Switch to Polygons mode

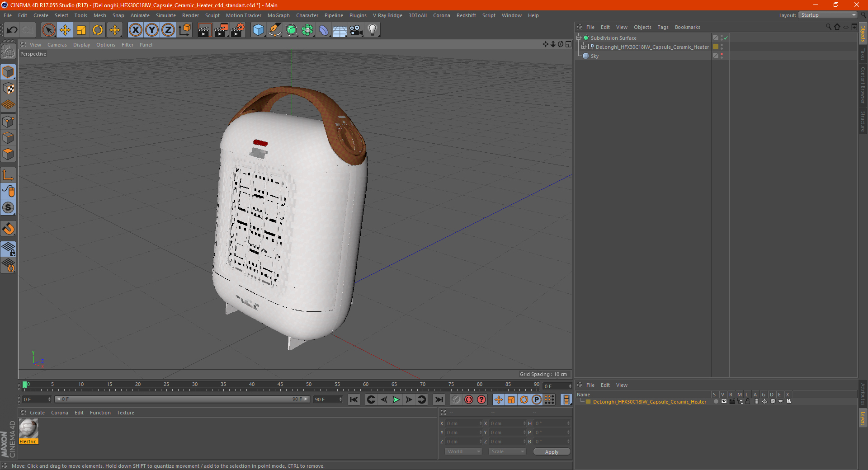click(x=8, y=154)
